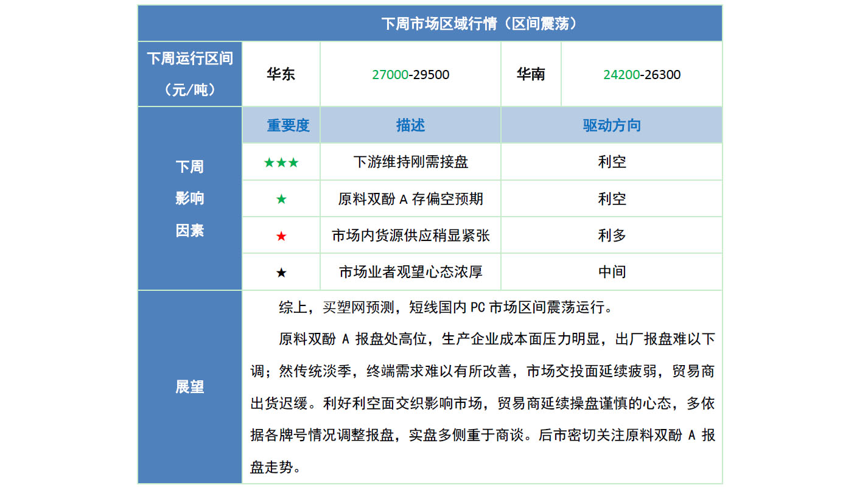
Task: Select 市场内货源供应稍显紧张 description
Action: coord(411,235)
